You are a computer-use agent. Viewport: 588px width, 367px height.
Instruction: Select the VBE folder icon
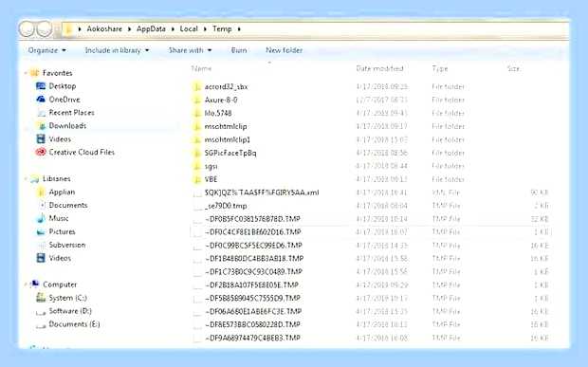(197, 179)
